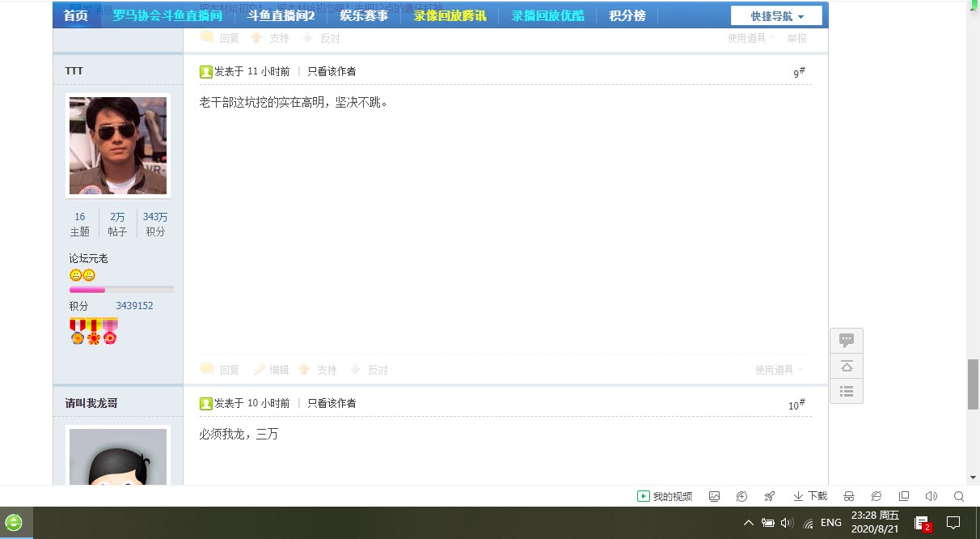The height and width of the screenshot is (539, 980).
Task: Click the return-to-top floating icon
Action: point(847,367)
